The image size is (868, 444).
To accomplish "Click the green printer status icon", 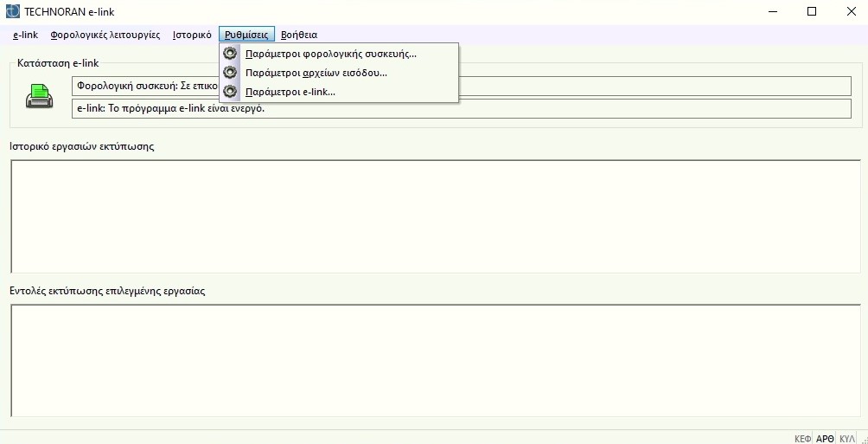I will [39, 96].
